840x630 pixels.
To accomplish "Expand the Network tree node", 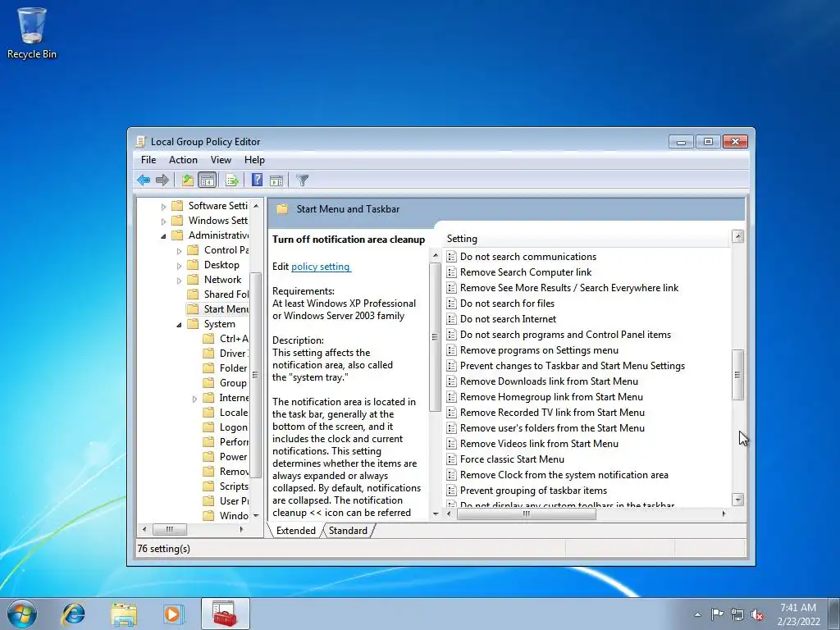I will tap(179, 281).
